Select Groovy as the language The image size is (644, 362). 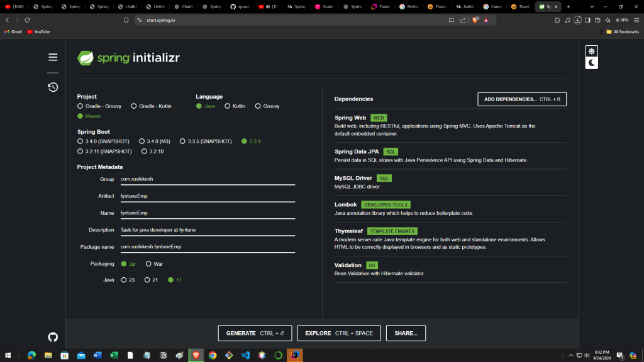pyautogui.click(x=267, y=106)
